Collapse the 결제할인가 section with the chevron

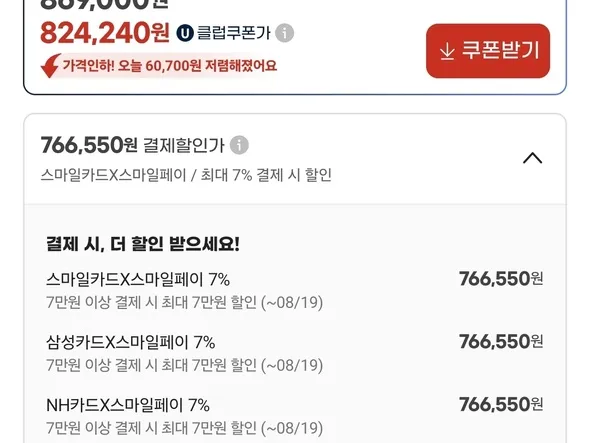coord(532,158)
